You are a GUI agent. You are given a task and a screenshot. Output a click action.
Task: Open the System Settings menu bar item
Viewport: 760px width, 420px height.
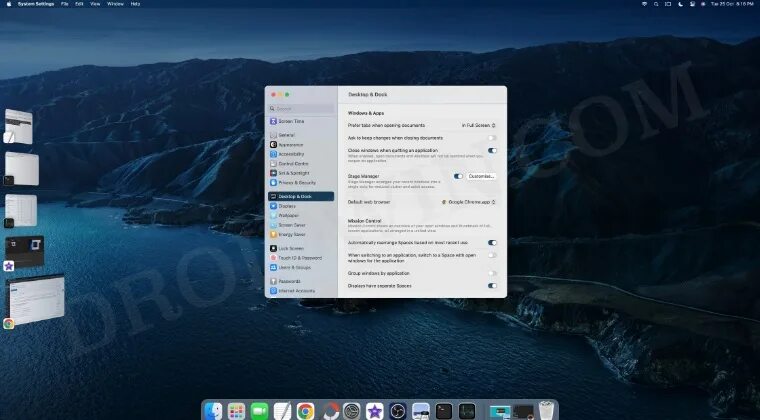click(36, 4)
